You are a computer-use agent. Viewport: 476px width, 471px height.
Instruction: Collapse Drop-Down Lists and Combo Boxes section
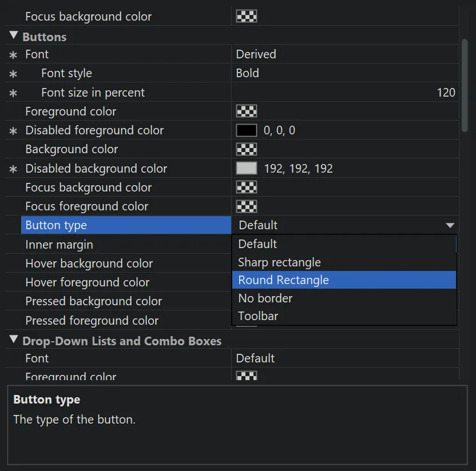point(14,340)
